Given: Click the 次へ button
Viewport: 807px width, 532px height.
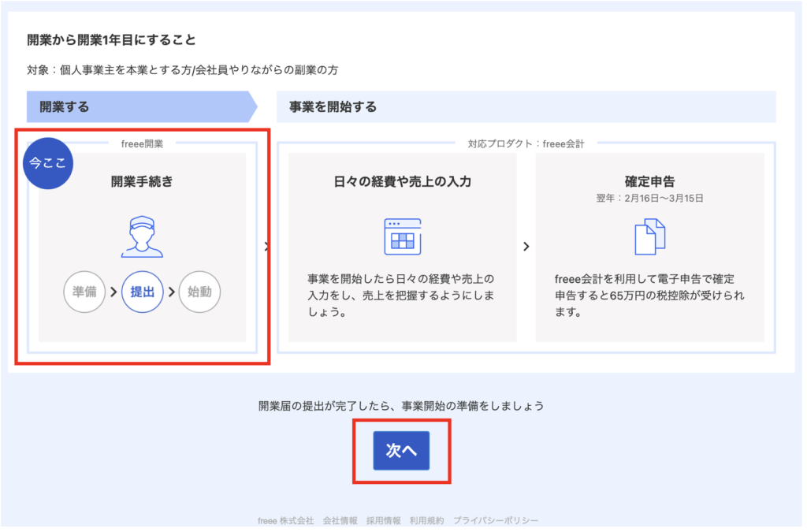Looking at the screenshot, I should (x=401, y=451).
